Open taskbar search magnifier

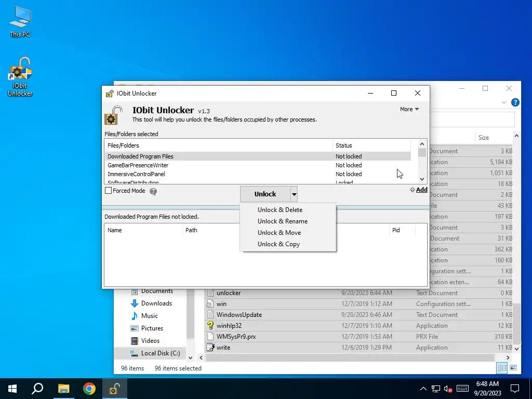click(x=37, y=389)
